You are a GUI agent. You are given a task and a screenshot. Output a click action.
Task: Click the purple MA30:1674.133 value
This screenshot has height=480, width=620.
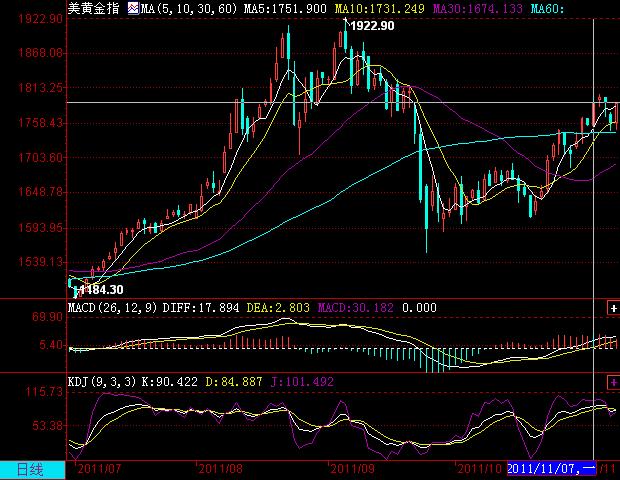point(478,8)
